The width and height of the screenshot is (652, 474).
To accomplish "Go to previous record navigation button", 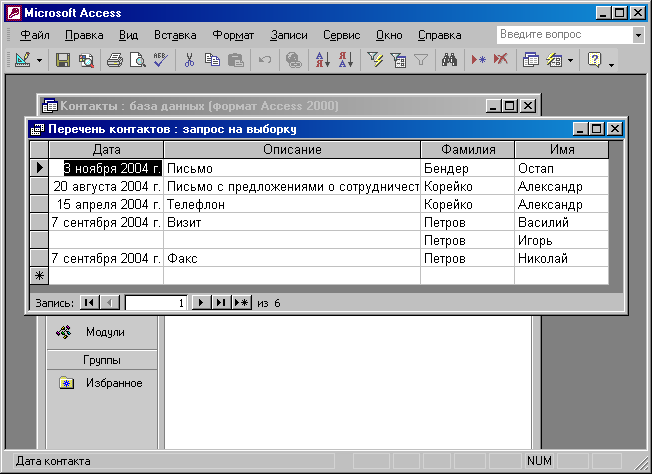I will pos(110,302).
